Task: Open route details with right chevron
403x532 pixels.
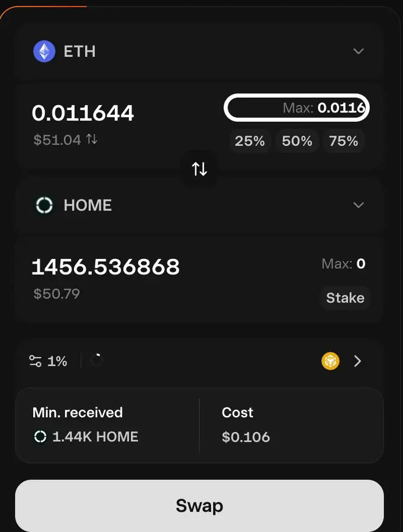Action: point(357,361)
